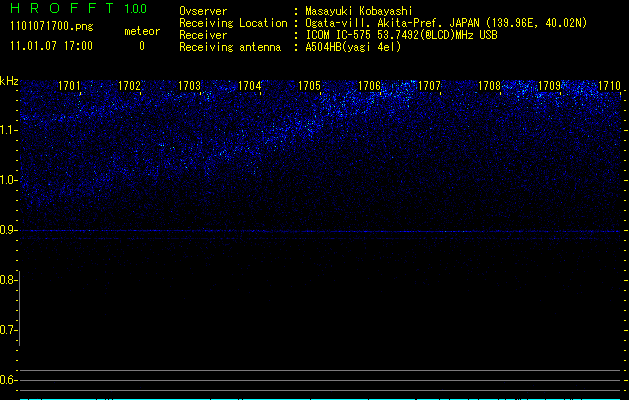Select the filename 1101071700.png
Image resolution: width=629 pixels, height=400 pixels.
52,26
